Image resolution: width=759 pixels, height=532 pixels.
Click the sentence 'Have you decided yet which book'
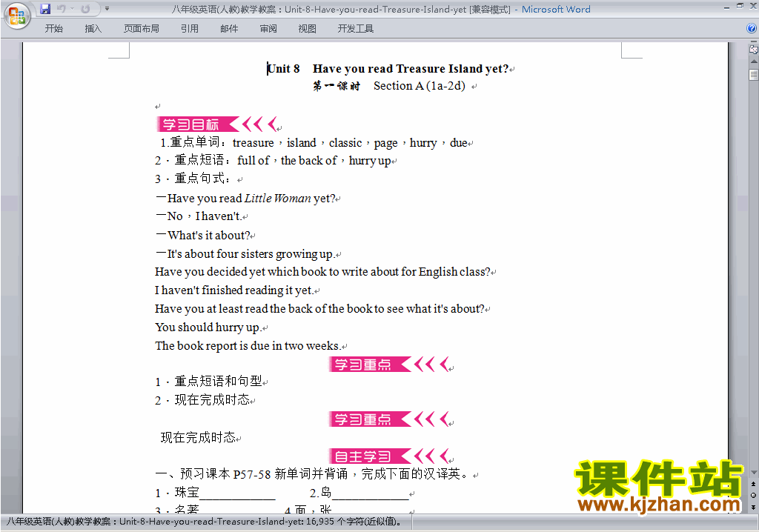[x=241, y=272]
